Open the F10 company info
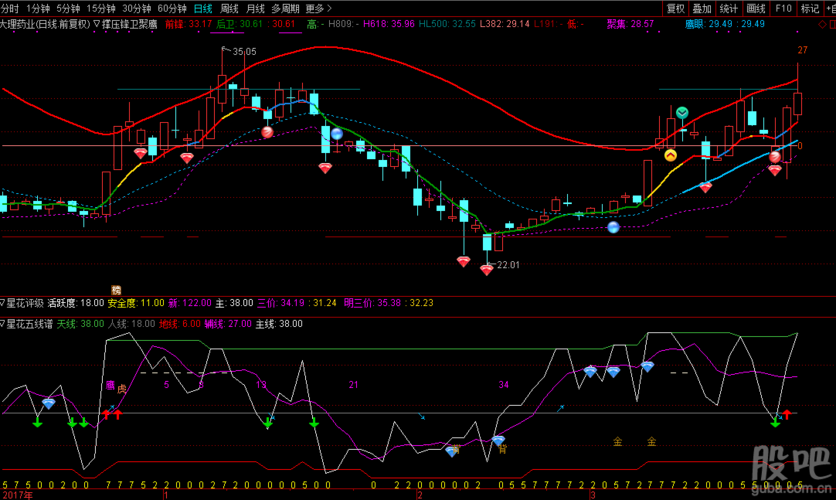The width and height of the screenshot is (836, 500). pyautogui.click(x=783, y=9)
